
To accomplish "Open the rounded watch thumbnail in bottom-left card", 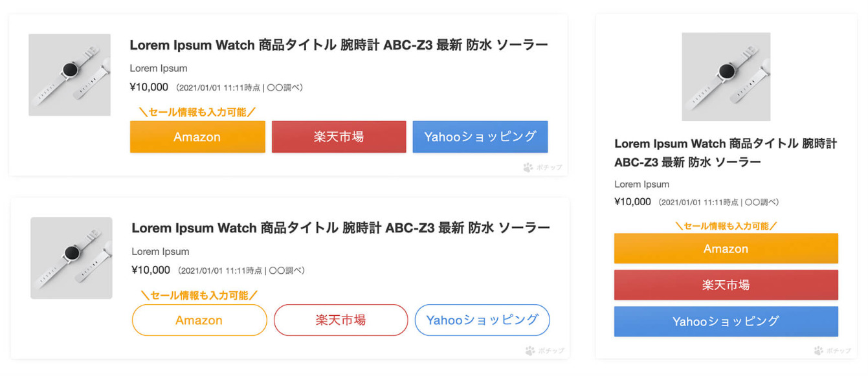I will pyautogui.click(x=72, y=258).
